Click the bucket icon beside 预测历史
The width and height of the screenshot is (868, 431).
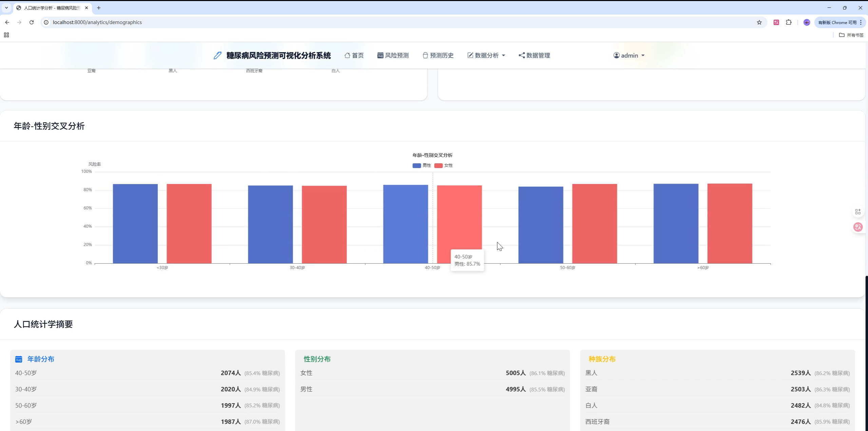click(425, 55)
